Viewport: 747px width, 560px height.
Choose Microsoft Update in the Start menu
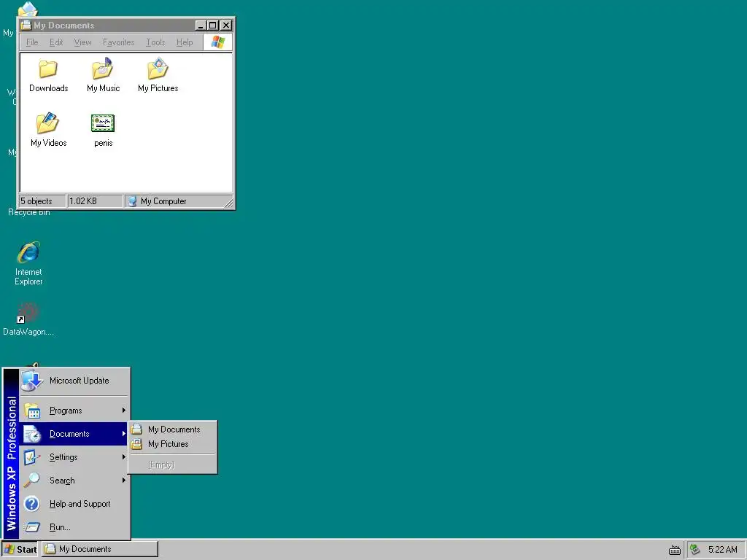[74, 381]
